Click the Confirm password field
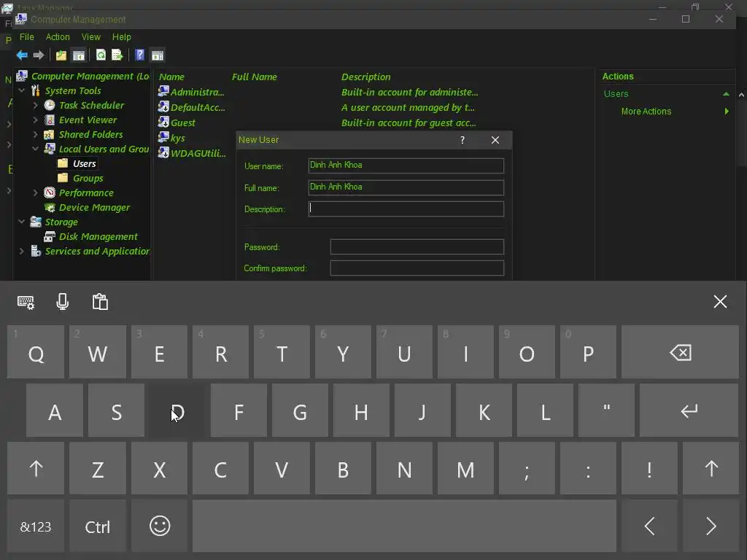 click(417, 268)
